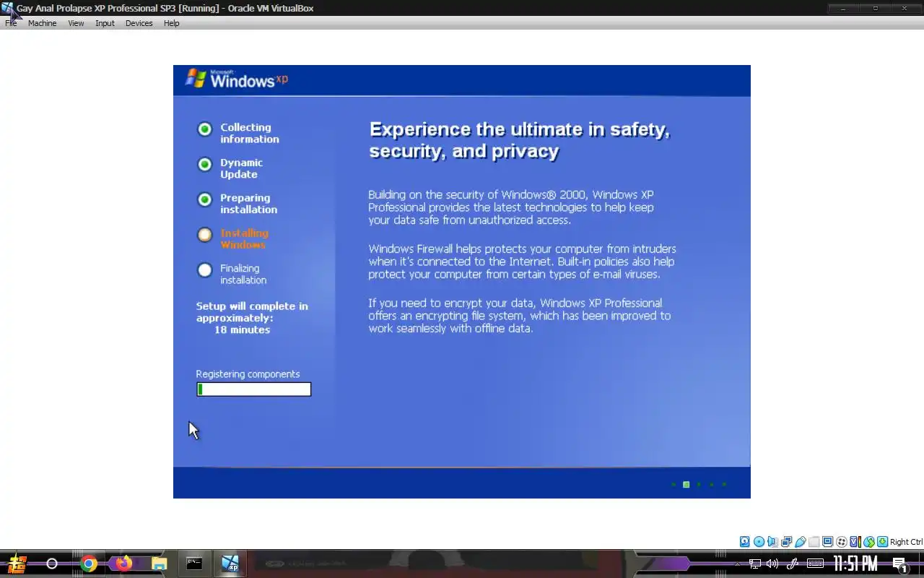Image resolution: width=924 pixels, height=578 pixels.
Task: Click the Cortana circle search button
Action: point(52,564)
